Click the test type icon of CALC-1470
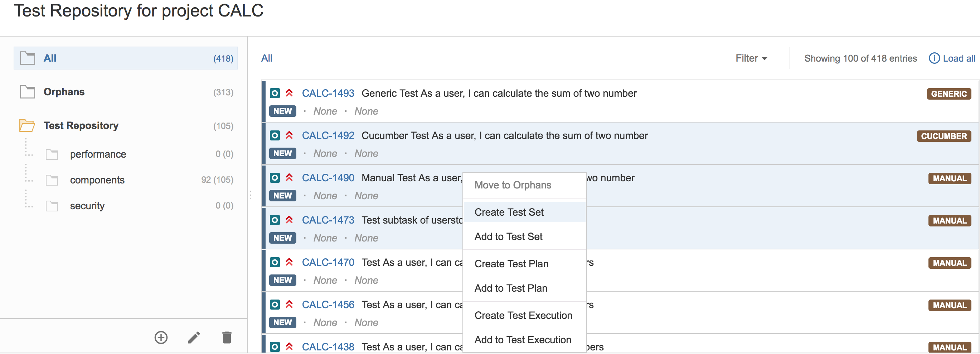Screen dimensions: 980x354 (275, 262)
